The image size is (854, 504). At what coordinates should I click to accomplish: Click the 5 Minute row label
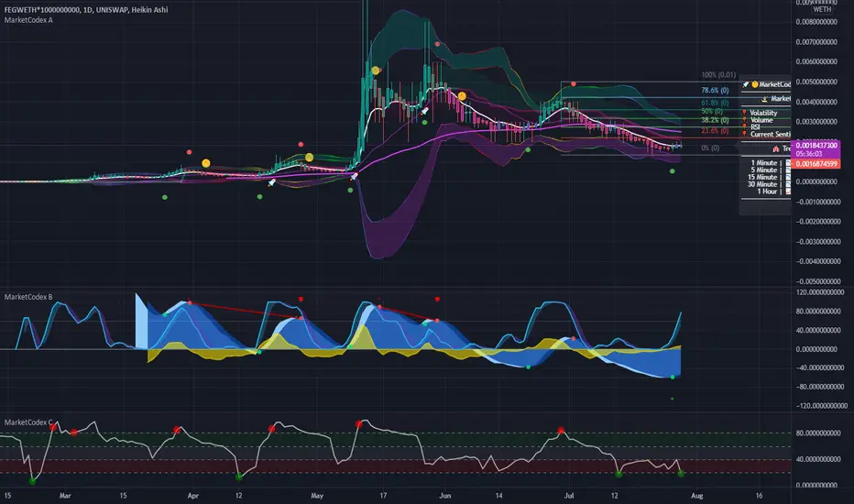tap(763, 170)
